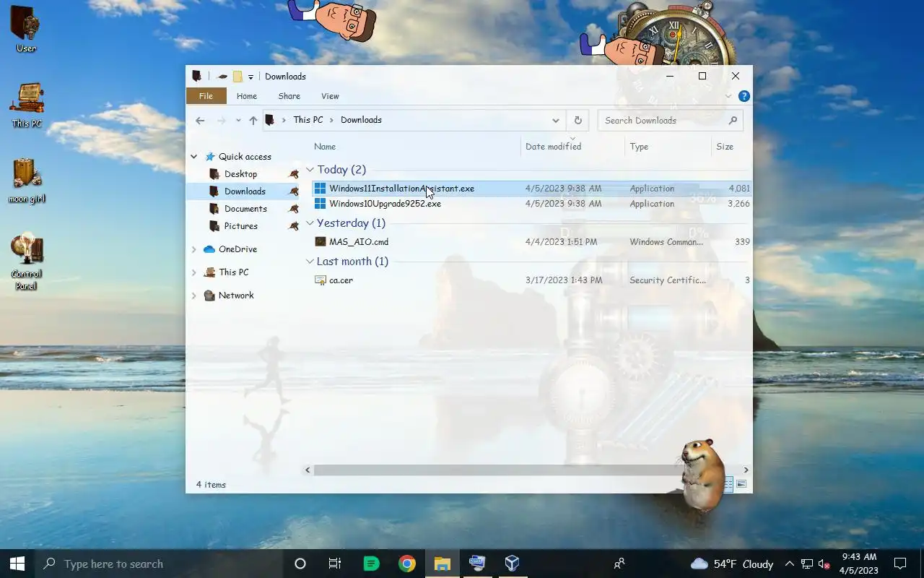Click the Help question mark icon

744,96
